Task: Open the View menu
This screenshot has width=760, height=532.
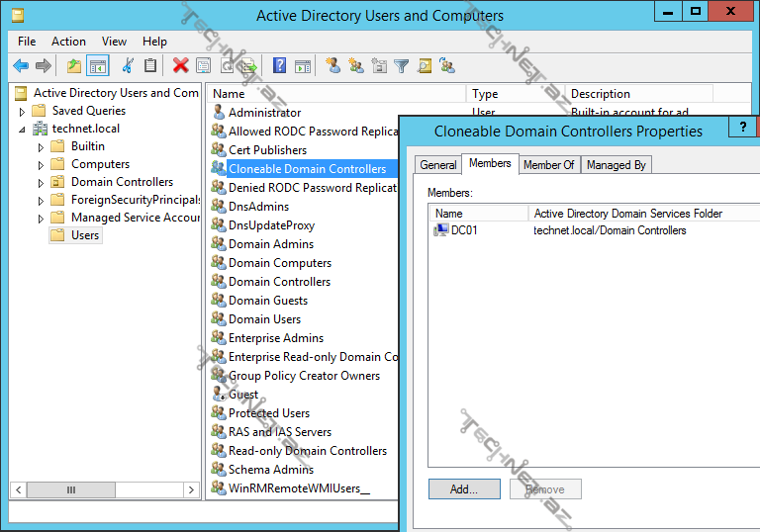Action: pos(114,42)
